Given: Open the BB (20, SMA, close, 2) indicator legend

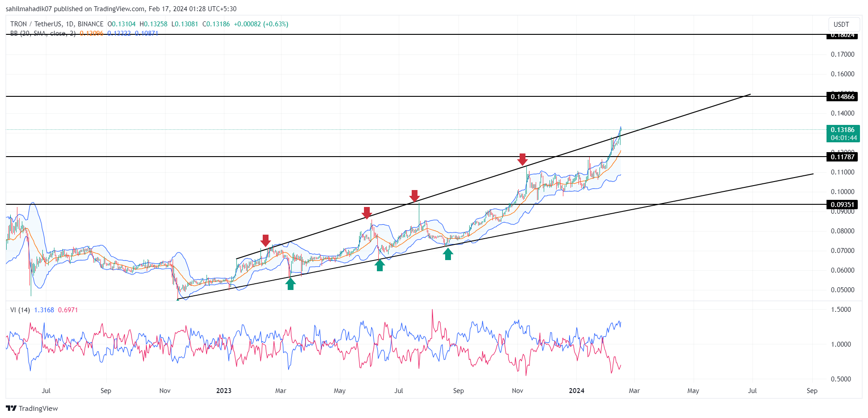Looking at the screenshot, I should click(43, 33).
